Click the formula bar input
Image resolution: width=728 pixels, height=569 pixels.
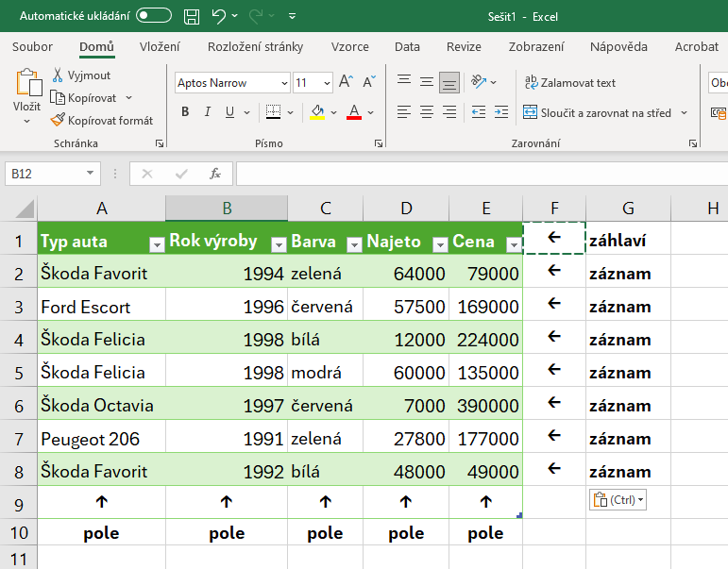[482, 174]
